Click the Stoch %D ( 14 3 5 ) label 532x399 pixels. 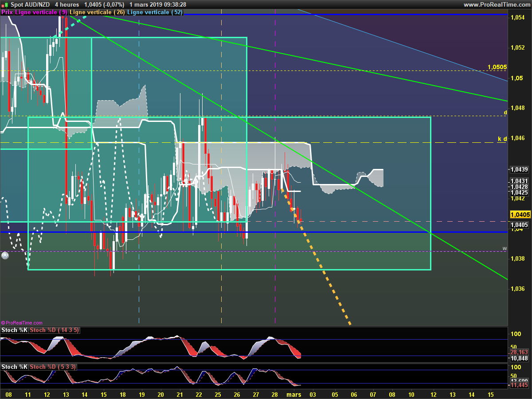[55, 330]
